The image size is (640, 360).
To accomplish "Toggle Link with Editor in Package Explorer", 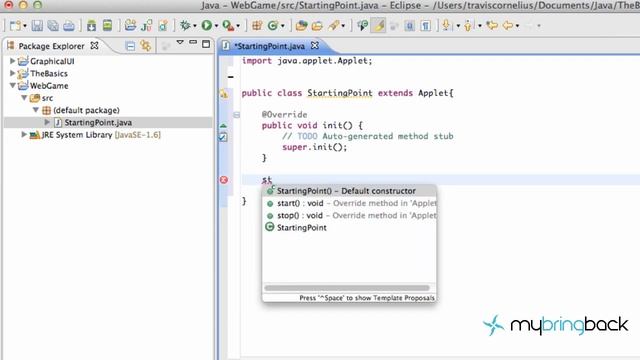I will pyautogui.click(x=146, y=45).
